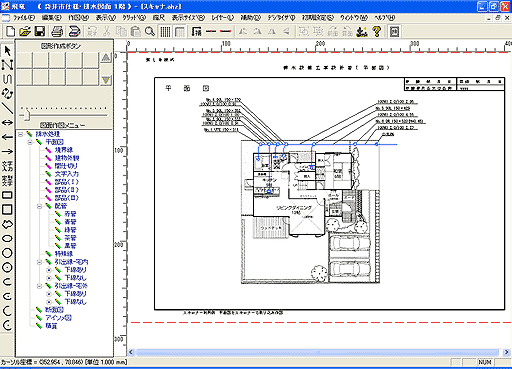
Task: Open the 編集(E) menu
Action: click(51, 18)
